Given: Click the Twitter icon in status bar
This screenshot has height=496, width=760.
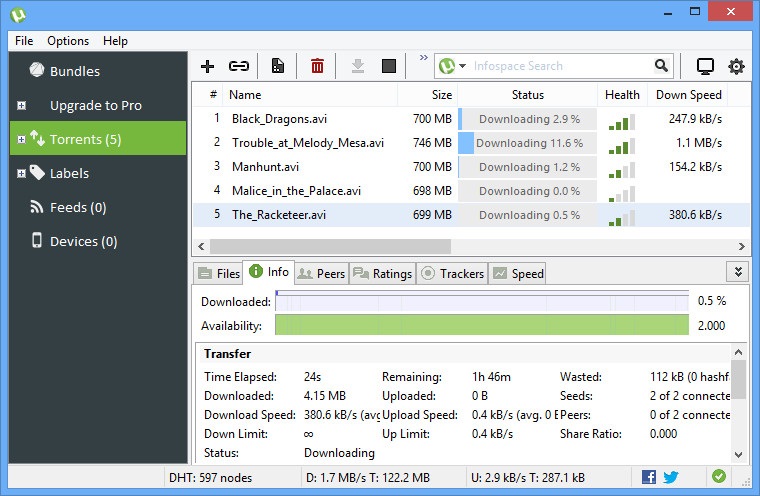Looking at the screenshot, I should click(x=670, y=477).
